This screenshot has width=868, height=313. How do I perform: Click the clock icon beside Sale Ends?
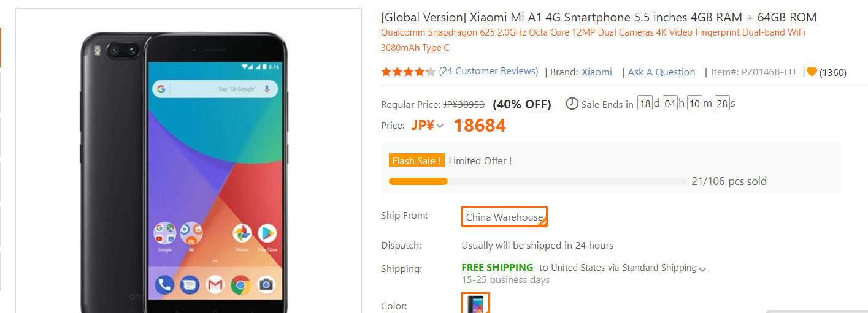click(x=572, y=104)
